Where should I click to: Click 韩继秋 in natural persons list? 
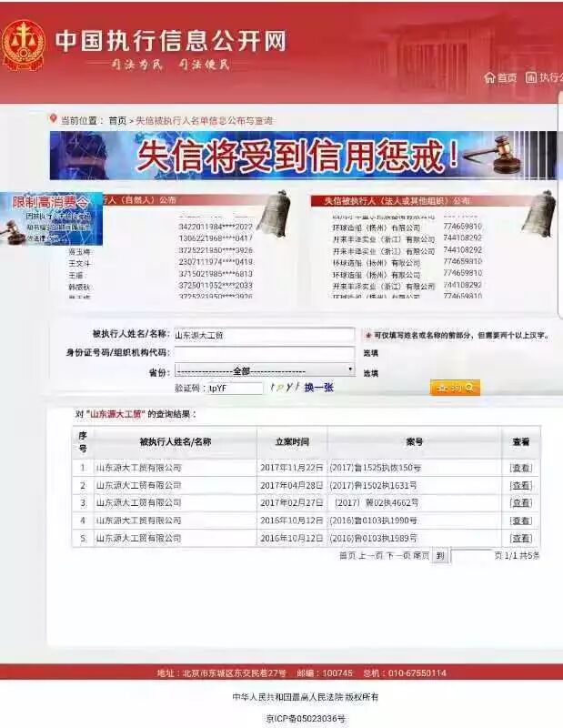(x=79, y=287)
